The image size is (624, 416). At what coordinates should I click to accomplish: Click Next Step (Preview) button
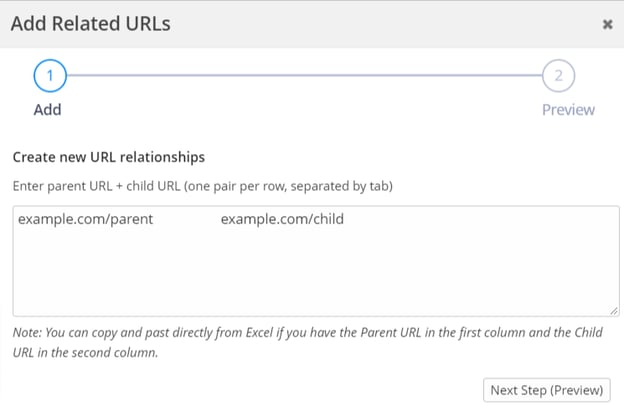pos(546,390)
